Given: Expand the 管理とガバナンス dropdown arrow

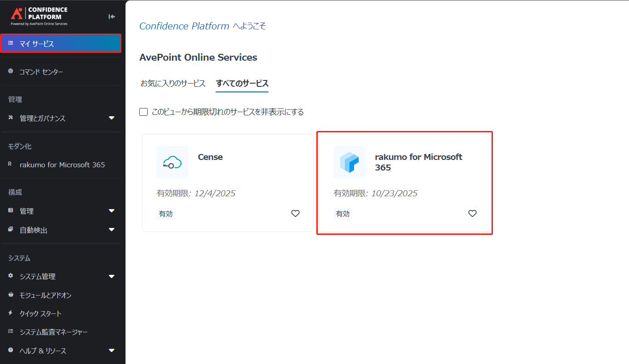Looking at the screenshot, I should pos(111,118).
